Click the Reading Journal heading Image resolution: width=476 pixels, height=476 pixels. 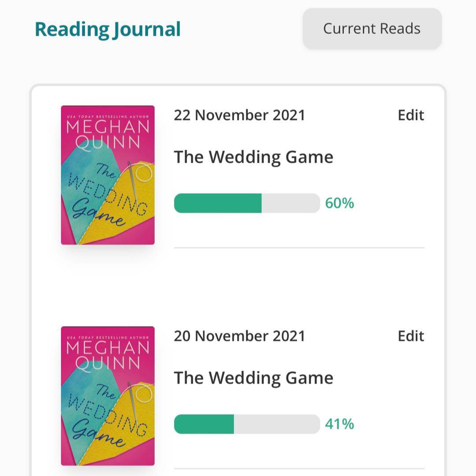coord(108,29)
